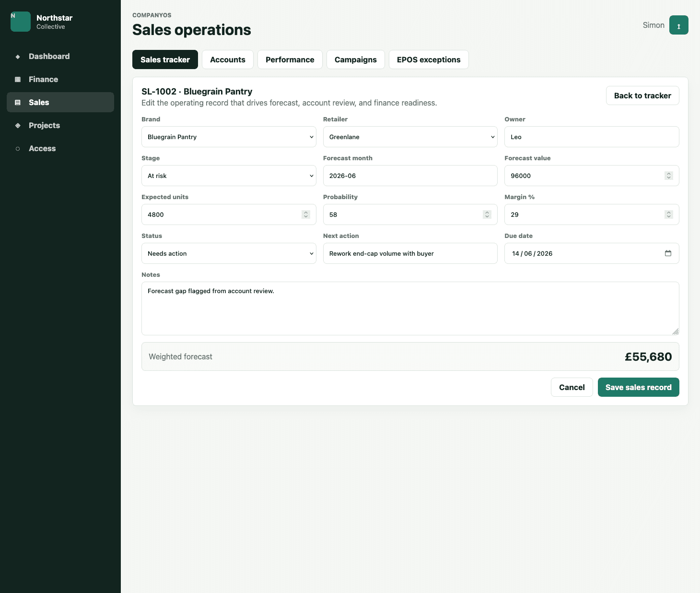The width and height of the screenshot is (700, 593).
Task: Click Back to tracker button
Action: point(642,95)
